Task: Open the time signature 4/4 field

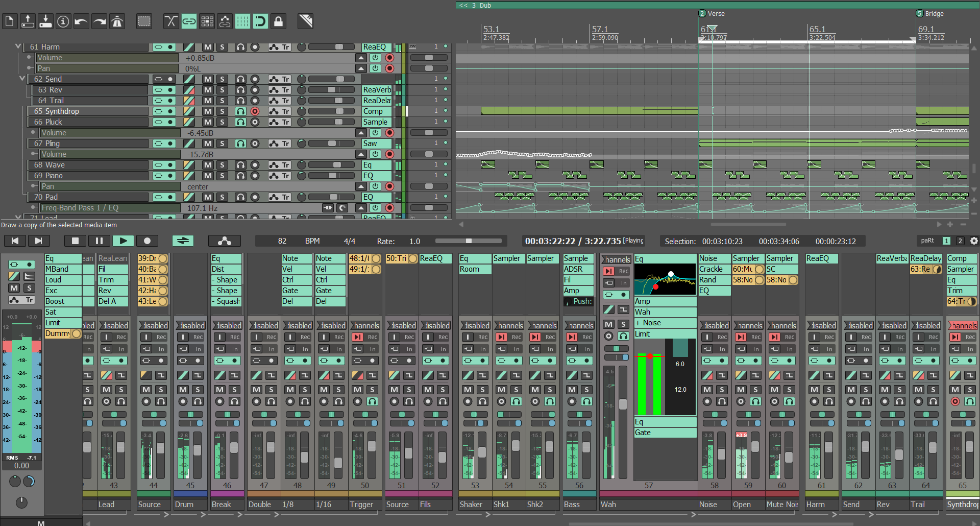Action: point(350,241)
